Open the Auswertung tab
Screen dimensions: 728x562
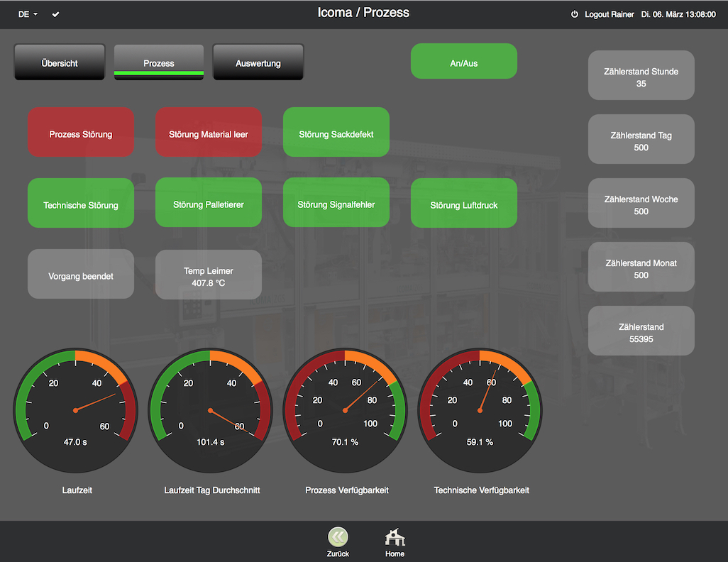pyautogui.click(x=258, y=62)
